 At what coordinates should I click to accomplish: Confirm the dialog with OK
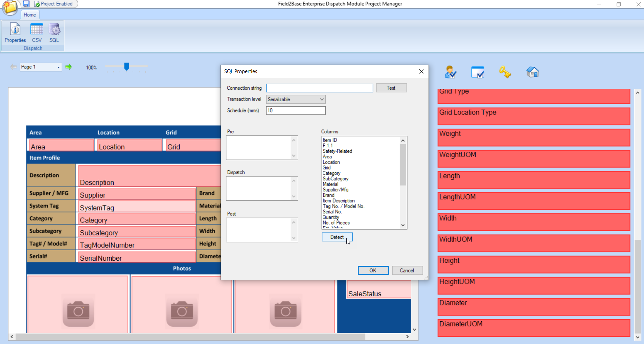[x=373, y=270]
